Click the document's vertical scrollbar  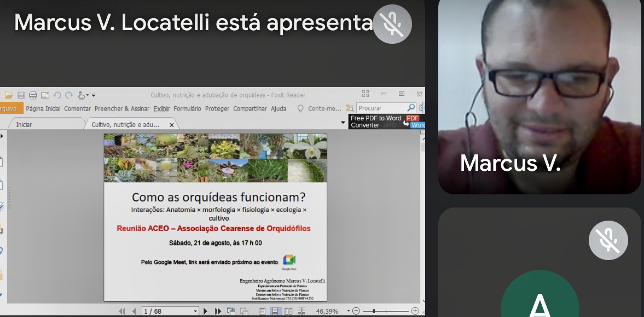(x=422, y=218)
